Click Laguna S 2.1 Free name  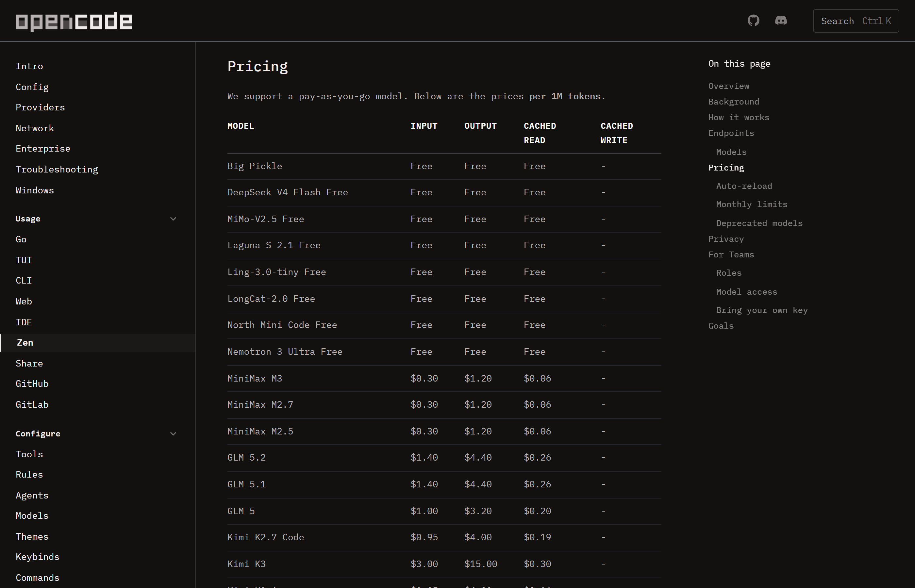(274, 245)
